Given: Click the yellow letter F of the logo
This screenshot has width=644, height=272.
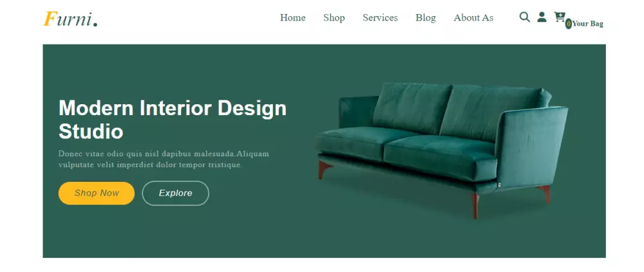Looking at the screenshot, I should click(x=50, y=19).
